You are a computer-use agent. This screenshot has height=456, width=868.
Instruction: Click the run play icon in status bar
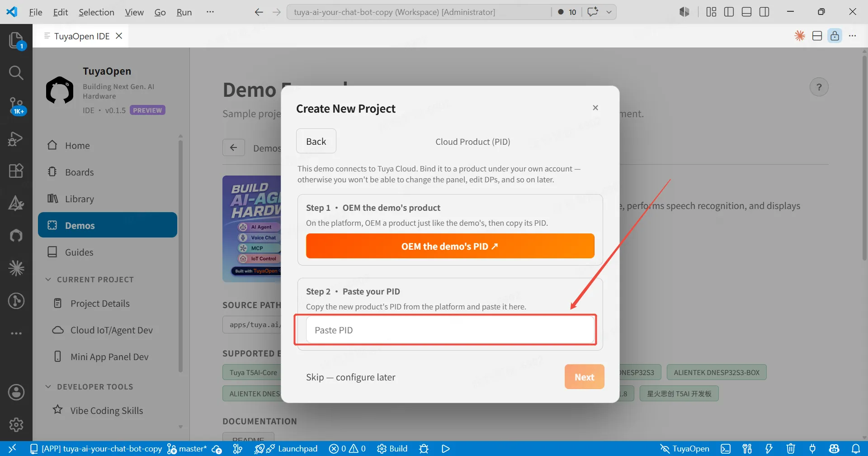point(445,448)
